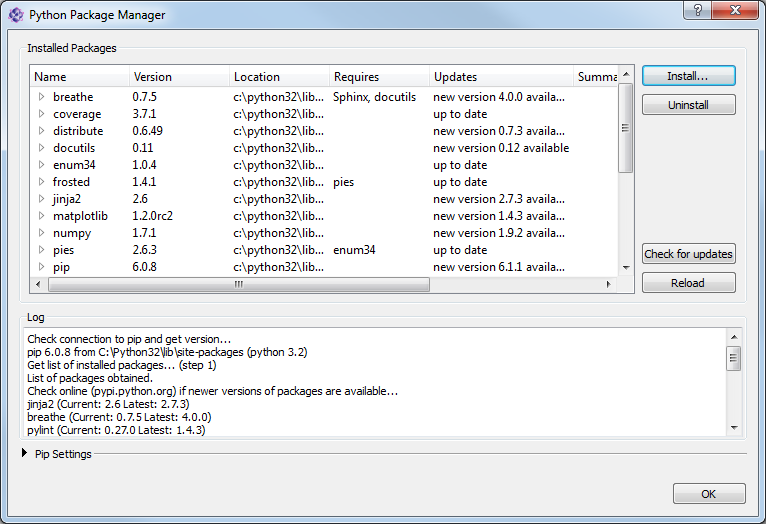Sort by the Location column header
This screenshot has height=524, width=766.
point(279,77)
